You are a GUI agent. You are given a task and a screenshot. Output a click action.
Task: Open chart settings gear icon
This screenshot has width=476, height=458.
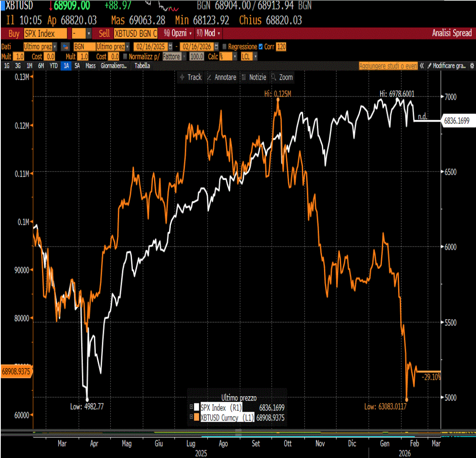472,66
